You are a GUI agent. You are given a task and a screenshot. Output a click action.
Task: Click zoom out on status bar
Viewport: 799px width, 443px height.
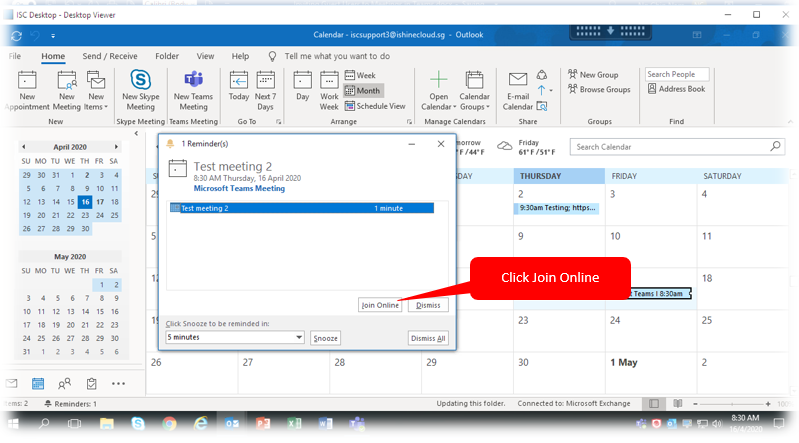[695, 404]
